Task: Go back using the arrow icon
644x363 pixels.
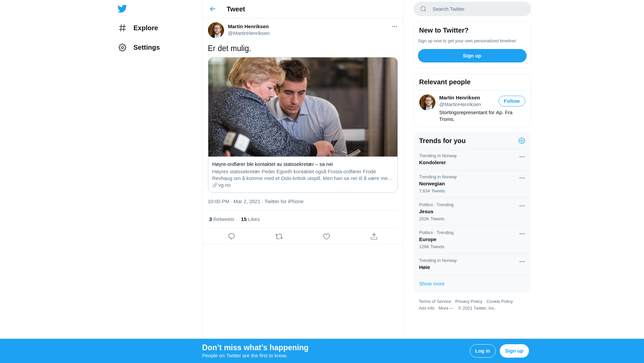Action: click(x=213, y=9)
